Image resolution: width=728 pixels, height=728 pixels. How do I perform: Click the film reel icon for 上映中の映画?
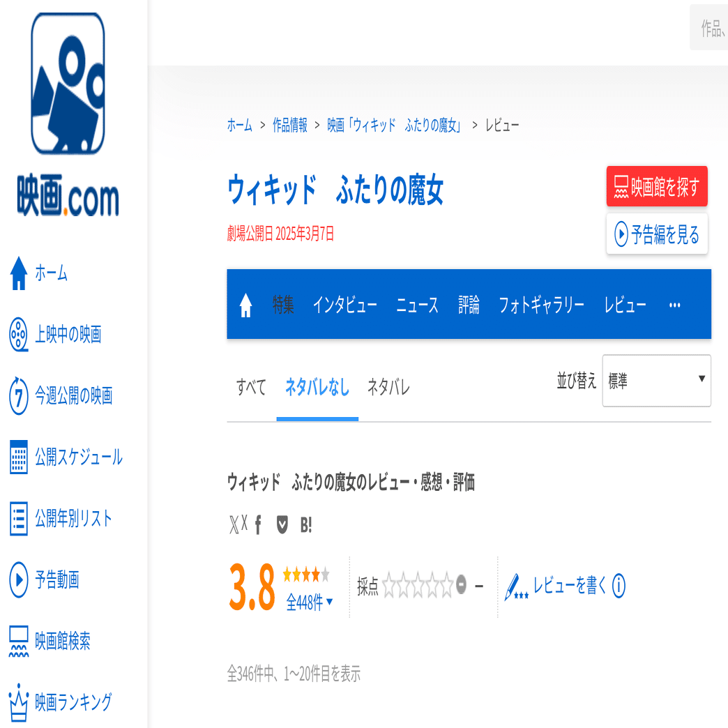[x=19, y=334]
